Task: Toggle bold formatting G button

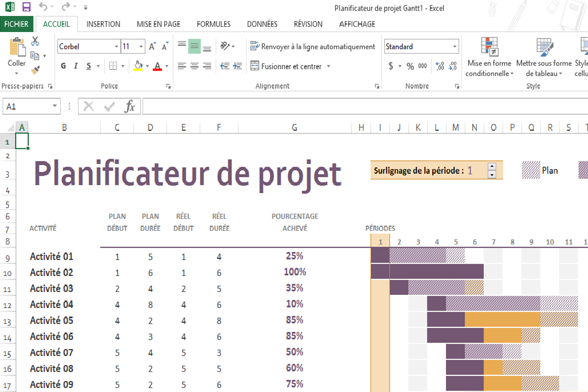Action: (63, 66)
